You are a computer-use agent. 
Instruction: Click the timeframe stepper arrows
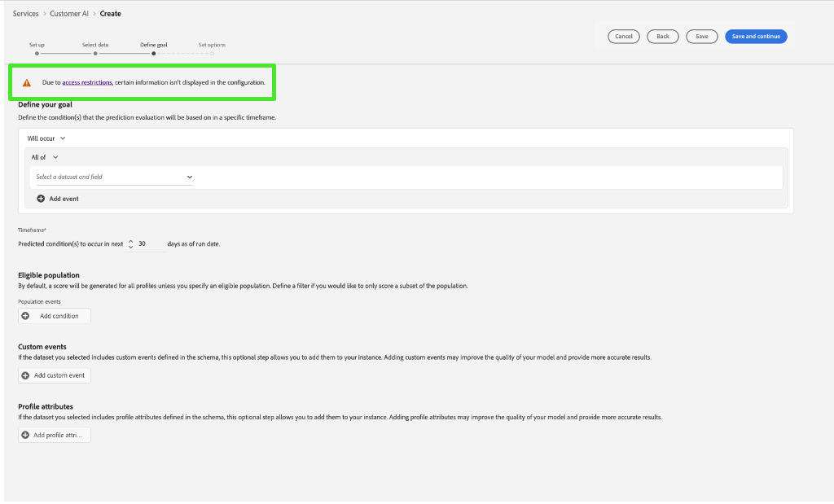[x=131, y=244]
